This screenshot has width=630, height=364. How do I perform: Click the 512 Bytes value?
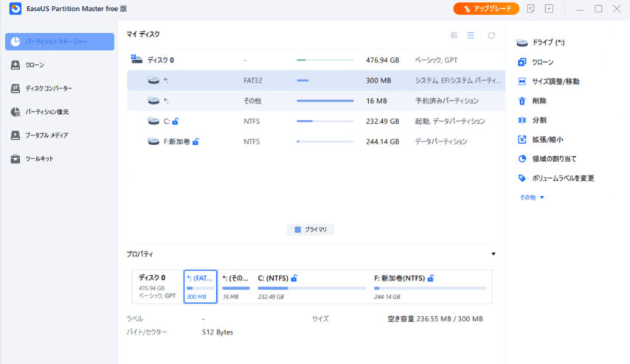tap(218, 332)
